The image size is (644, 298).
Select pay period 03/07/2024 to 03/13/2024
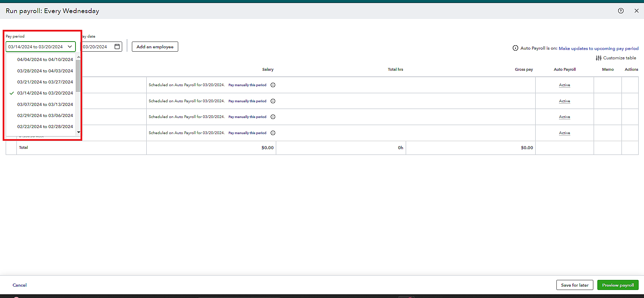45,105
